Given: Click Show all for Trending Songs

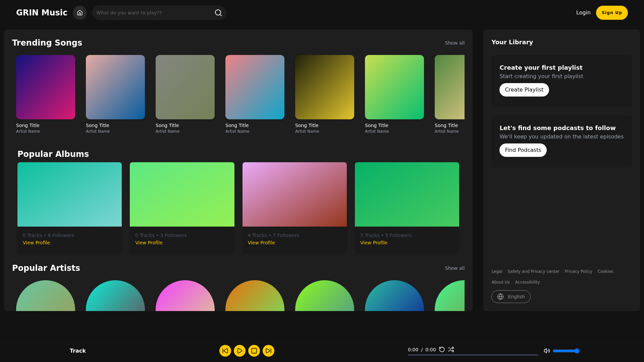Looking at the screenshot, I should click(x=454, y=43).
